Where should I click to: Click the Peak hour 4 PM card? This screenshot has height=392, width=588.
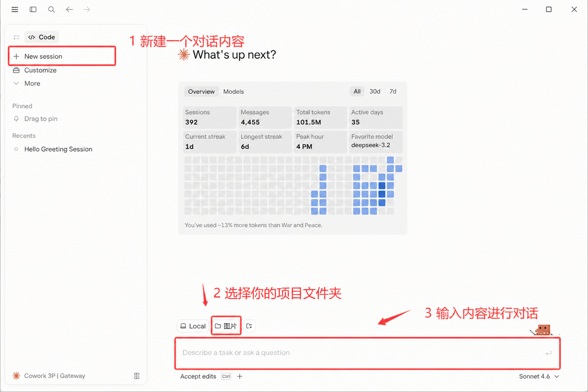[320, 142]
